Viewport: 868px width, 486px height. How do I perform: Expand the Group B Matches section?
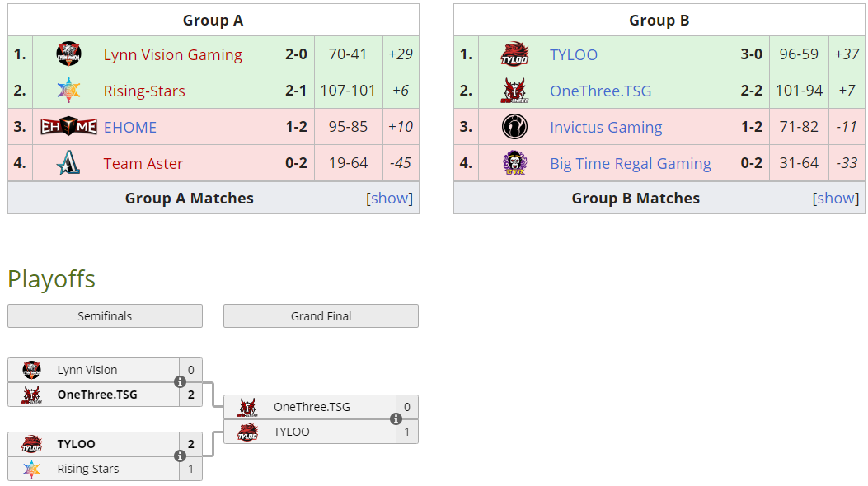[x=835, y=198]
